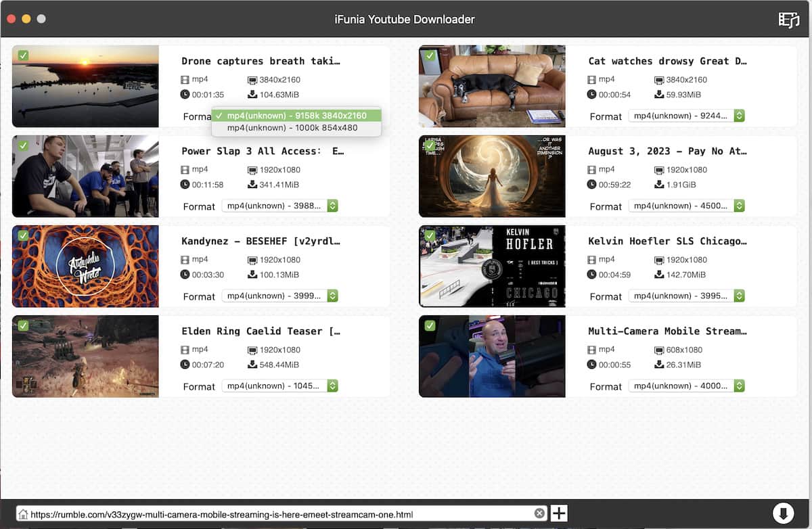Expand Format dropdown for Cat watches video
Image resolution: width=812 pixels, height=529 pixels.
pos(687,116)
